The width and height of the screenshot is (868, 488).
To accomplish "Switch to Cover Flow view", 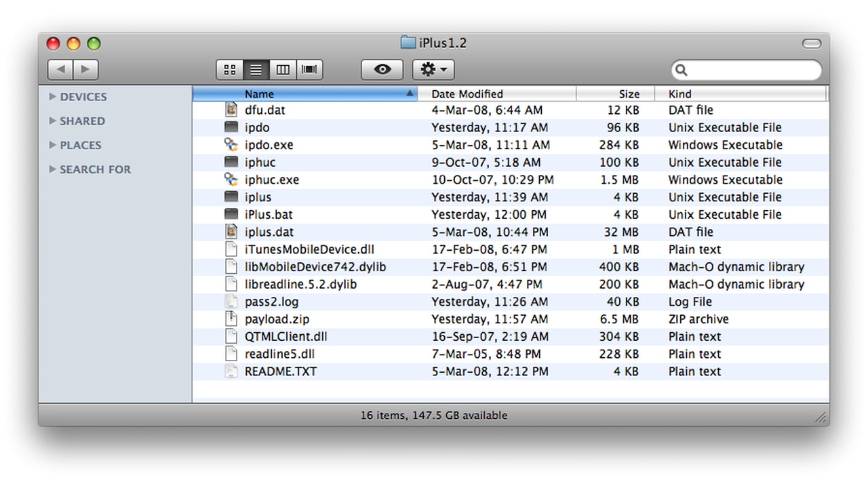I will pyautogui.click(x=309, y=69).
